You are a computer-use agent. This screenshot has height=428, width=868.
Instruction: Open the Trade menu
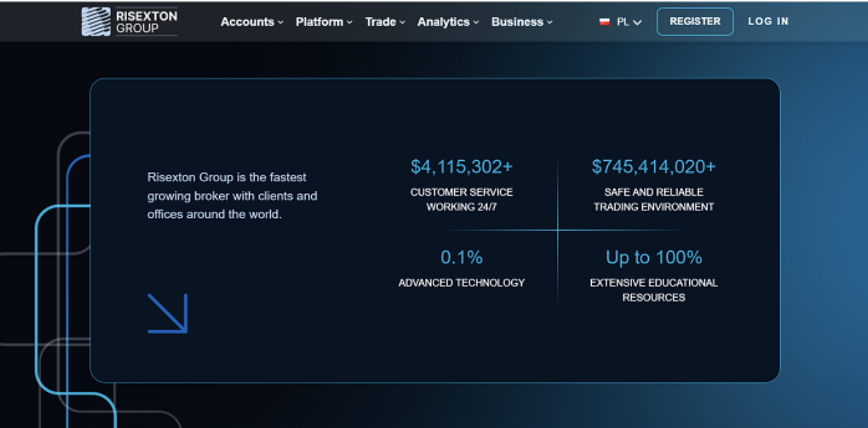pos(385,22)
